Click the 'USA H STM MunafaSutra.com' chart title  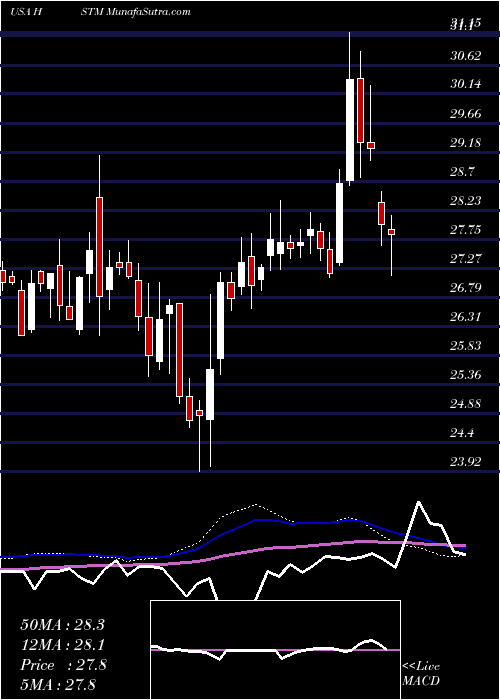[x=100, y=11]
